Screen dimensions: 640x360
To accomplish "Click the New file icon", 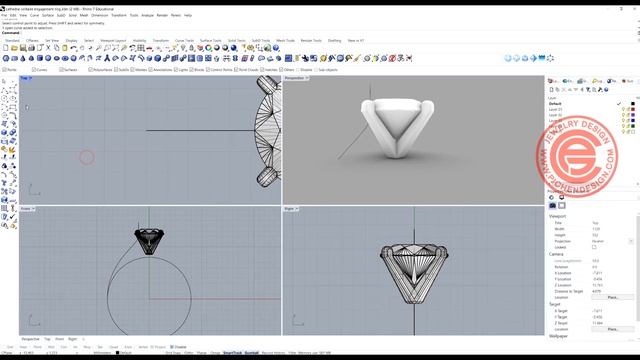I will click(6, 48).
